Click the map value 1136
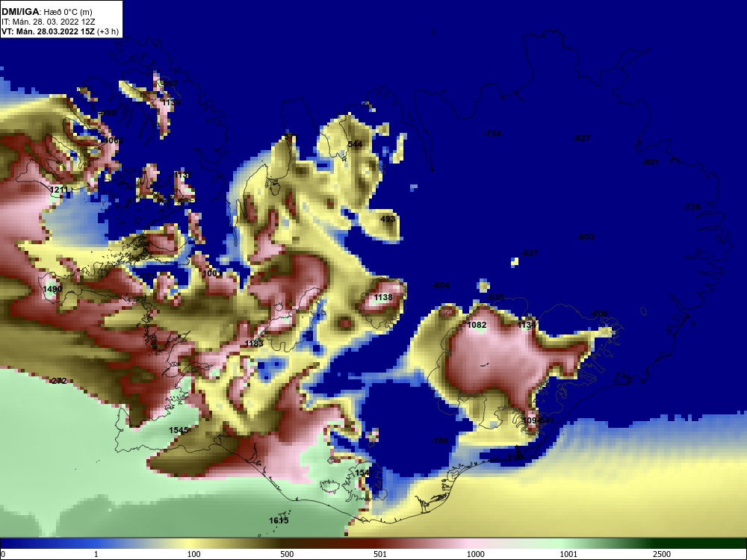Viewport: 747px width, 560px height. pyautogui.click(x=171, y=102)
